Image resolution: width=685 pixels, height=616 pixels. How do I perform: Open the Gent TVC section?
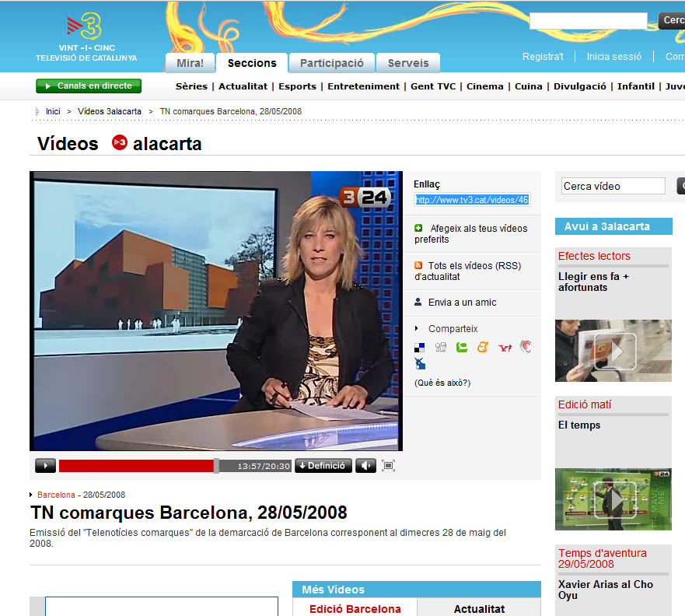[x=433, y=86]
